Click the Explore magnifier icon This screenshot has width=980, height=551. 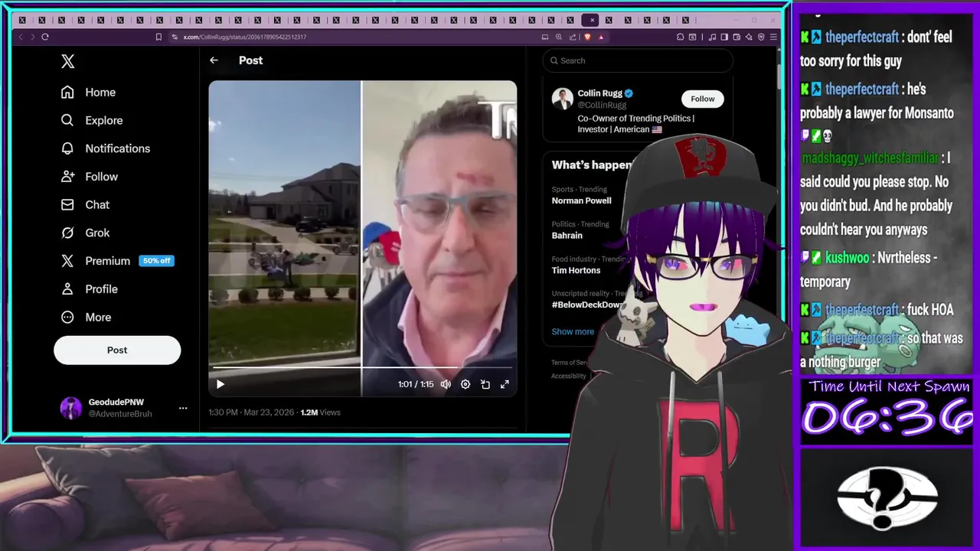[67, 120]
